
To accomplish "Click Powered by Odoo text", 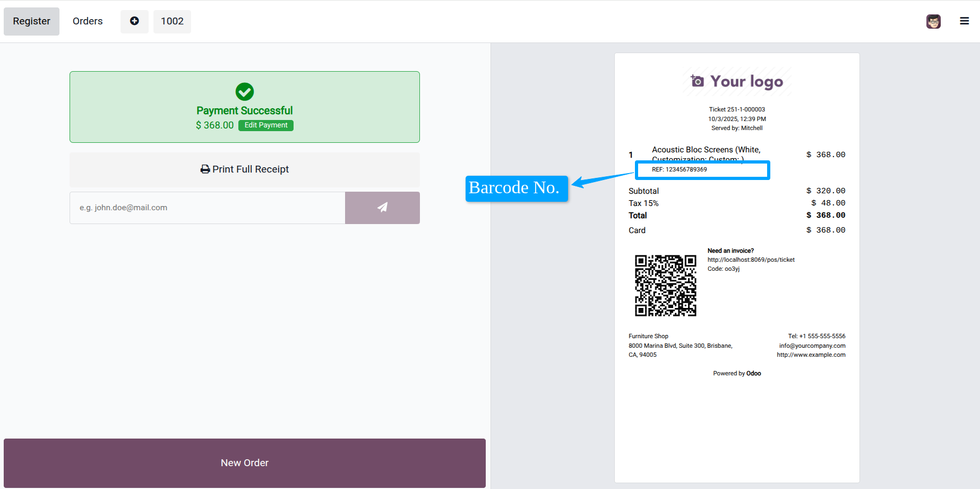I will tap(737, 373).
